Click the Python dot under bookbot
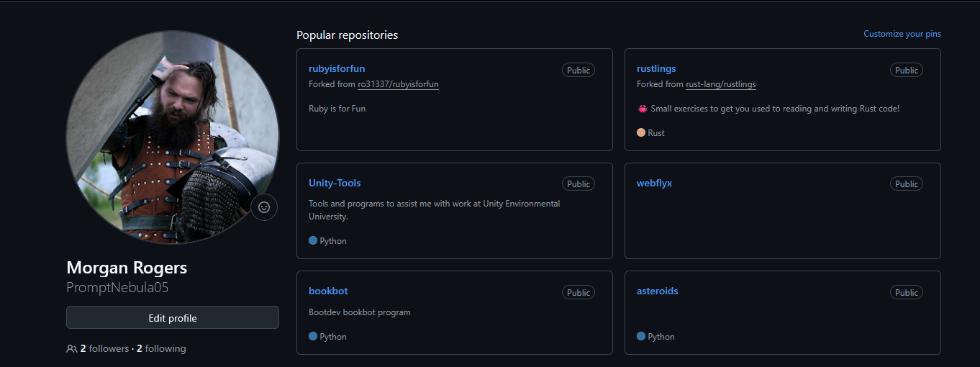 (x=313, y=336)
